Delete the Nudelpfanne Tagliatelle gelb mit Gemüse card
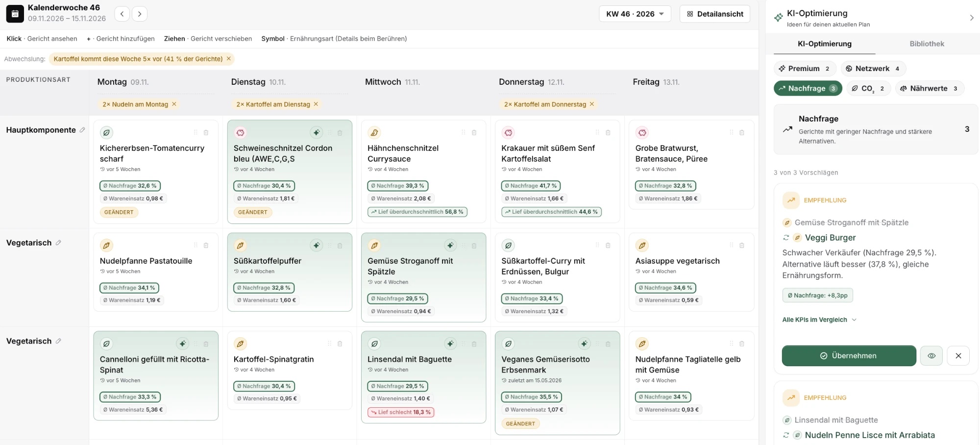 tap(742, 344)
